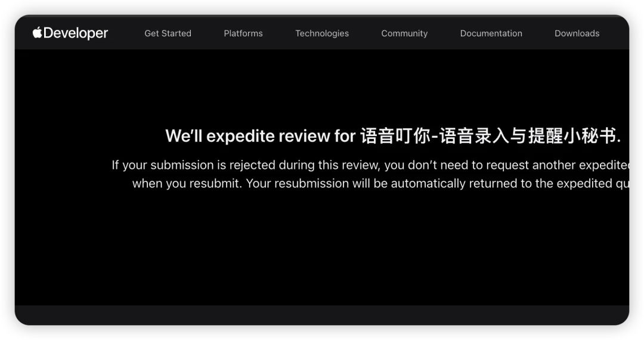
Task: Click the line starting "when you resubmit"
Action: pyautogui.click(x=380, y=183)
